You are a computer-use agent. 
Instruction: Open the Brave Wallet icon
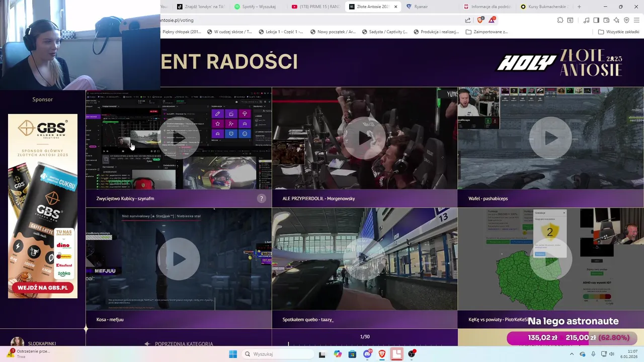(x=606, y=20)
